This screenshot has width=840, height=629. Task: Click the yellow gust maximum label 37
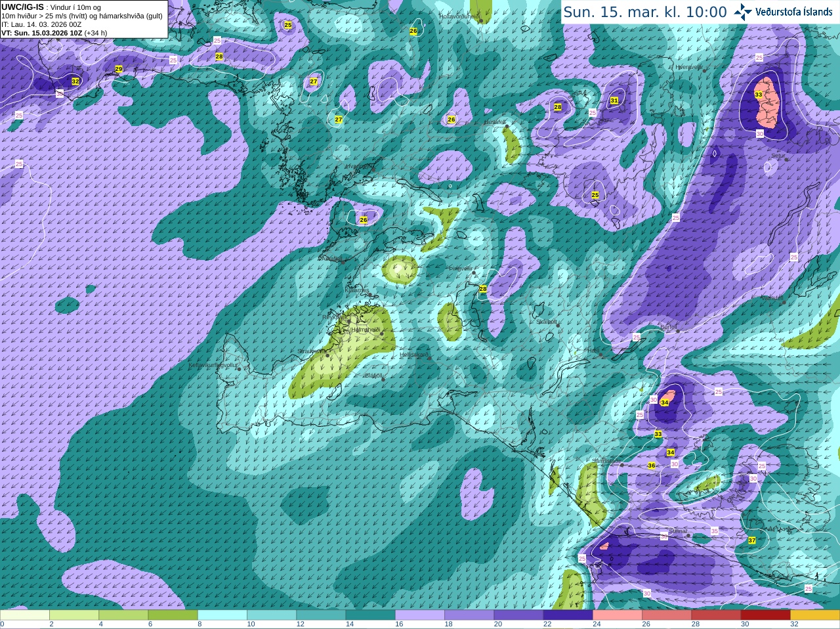coord(752,540)
